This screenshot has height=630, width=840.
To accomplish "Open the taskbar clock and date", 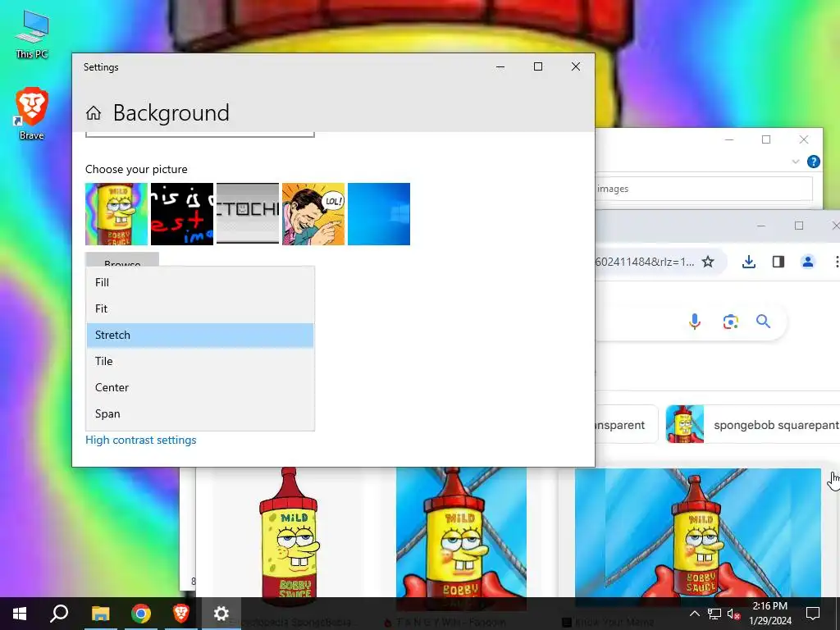I will pyautogui.click(x=769, y=614).
